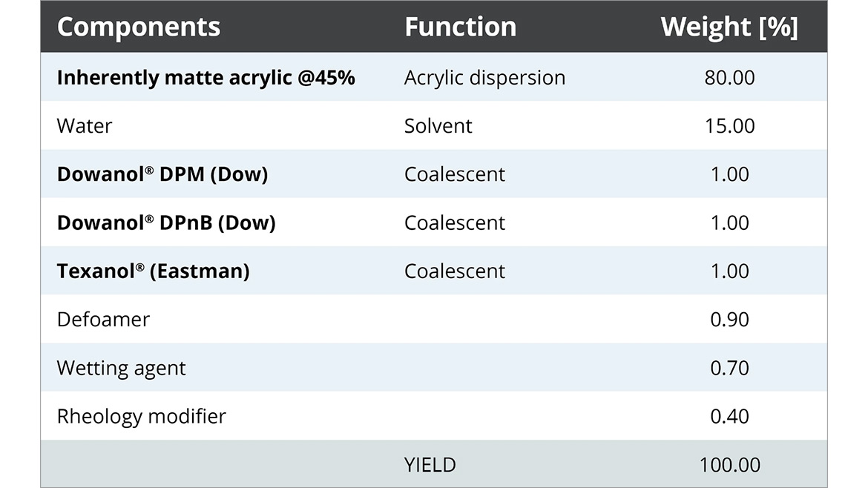Select the Solvent function cell

coord(438,126)
